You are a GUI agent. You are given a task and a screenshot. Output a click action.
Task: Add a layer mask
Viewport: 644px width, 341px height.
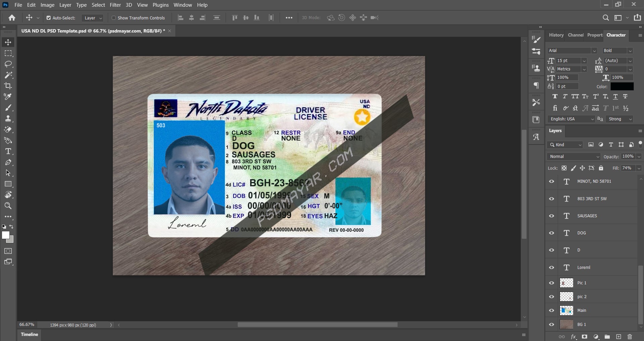pos(585,337)
